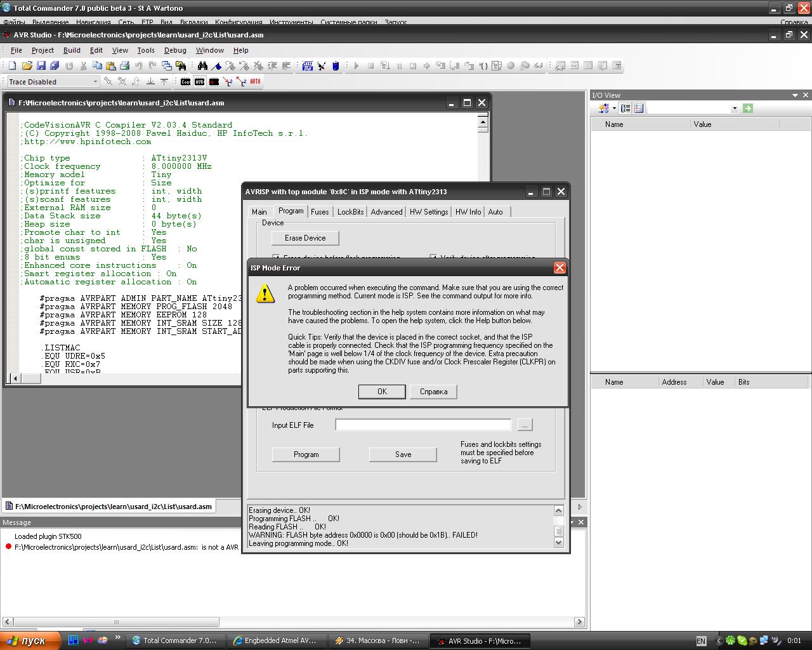Click the Справка help button

(433, 392)
